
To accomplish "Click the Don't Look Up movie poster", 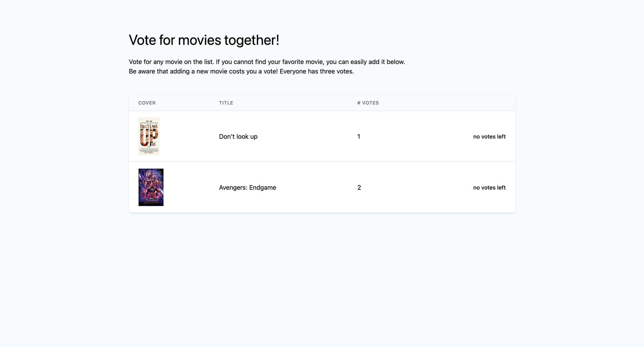I will coord(149,136).
